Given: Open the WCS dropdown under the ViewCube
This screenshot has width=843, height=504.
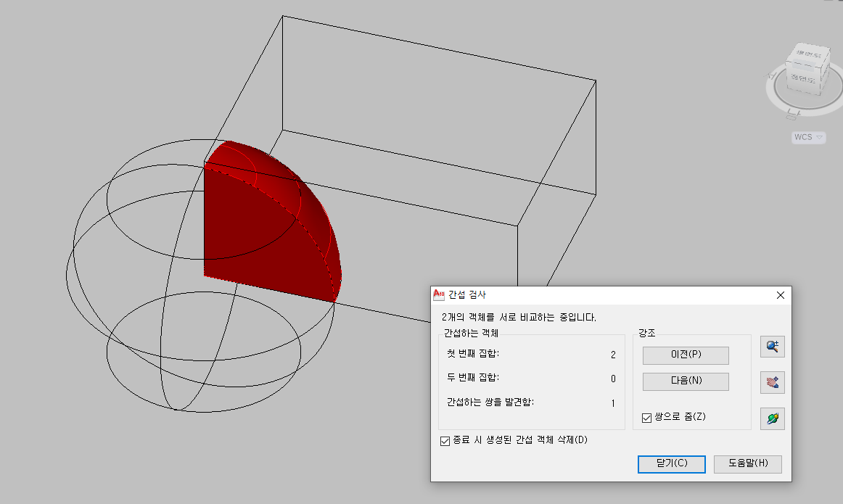Looking at the screenshot, I should [x=809, y=137].
